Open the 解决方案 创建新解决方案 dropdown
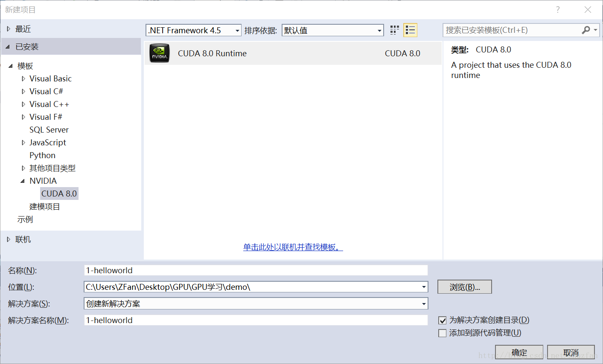603x364 pixels. [x=423, y=304]
